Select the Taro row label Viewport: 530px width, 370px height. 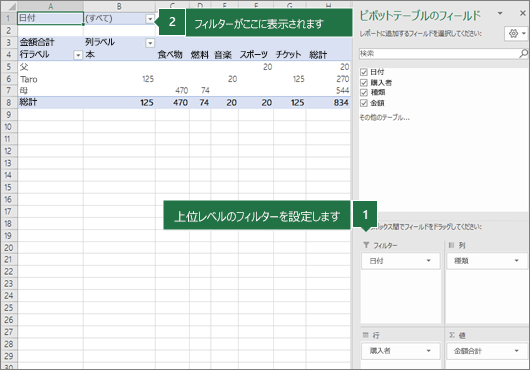pos(50,79)
